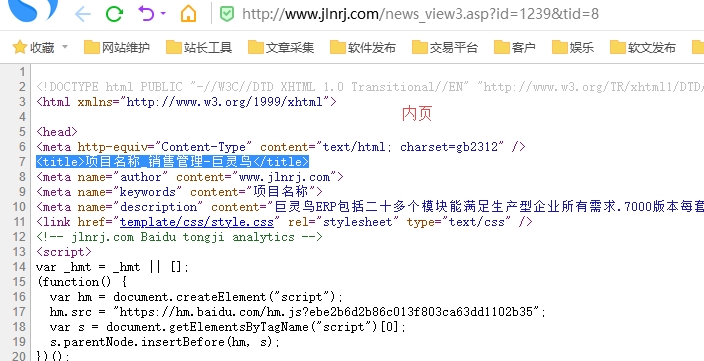Open the 站长工具 bookmark folder
The height and width of the screenshot is (361, 704).
click(199, 47)
